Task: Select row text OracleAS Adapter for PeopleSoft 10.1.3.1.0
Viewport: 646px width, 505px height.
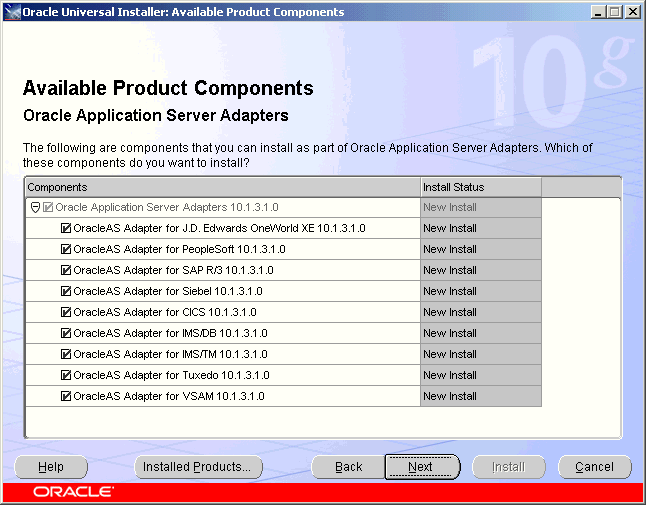Action: tap(179, 249)
